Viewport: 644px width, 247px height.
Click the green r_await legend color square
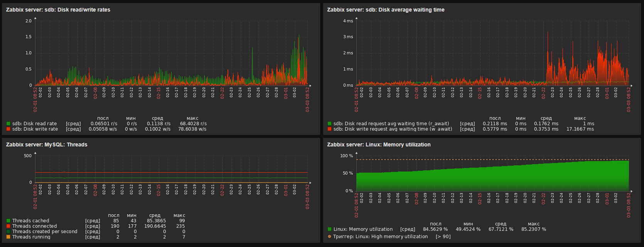coord(329,124)
